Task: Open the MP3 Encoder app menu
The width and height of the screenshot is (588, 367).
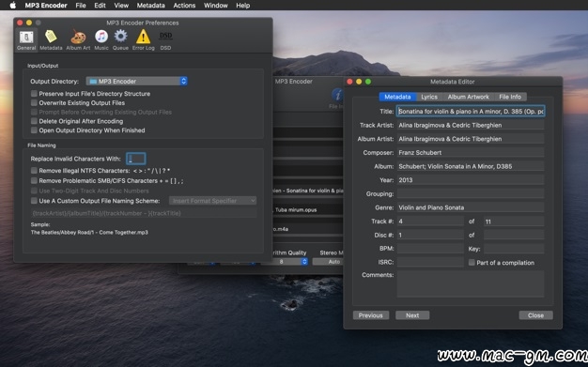Action: click(x=46, y=6)
